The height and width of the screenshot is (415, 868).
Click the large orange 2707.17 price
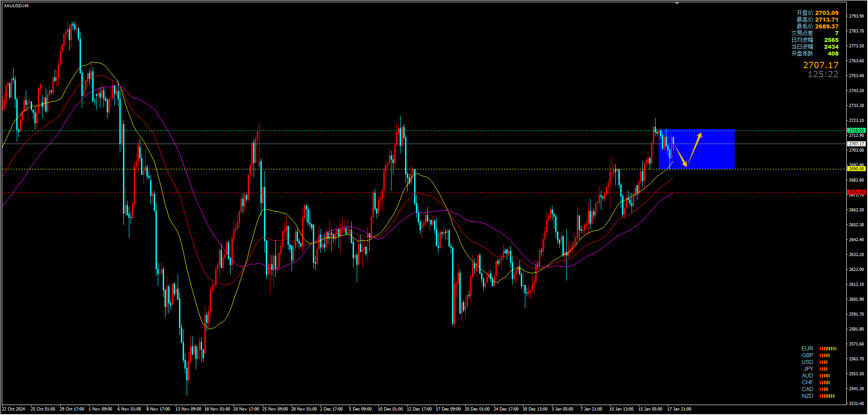tap(821, 65)
